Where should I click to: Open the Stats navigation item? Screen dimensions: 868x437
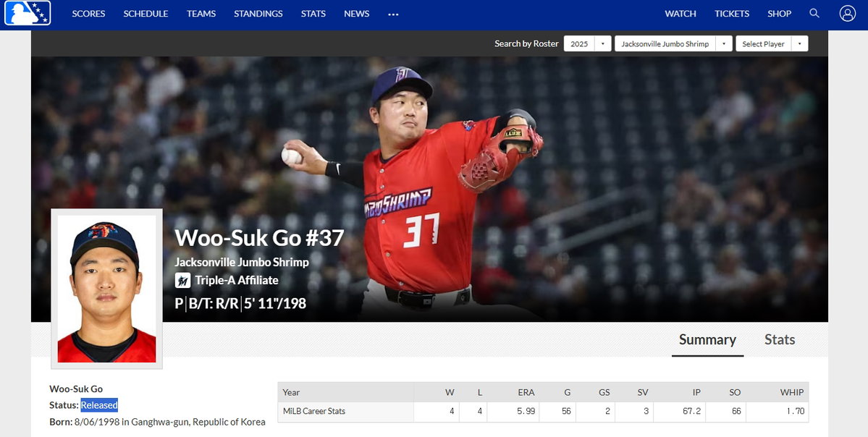click(313, 14)
